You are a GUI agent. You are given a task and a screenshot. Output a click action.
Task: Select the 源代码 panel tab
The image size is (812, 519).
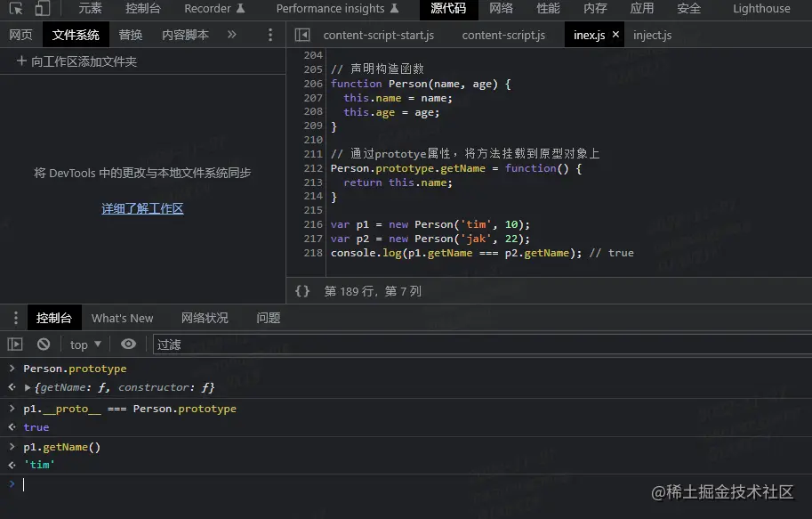tap(448, 9)
